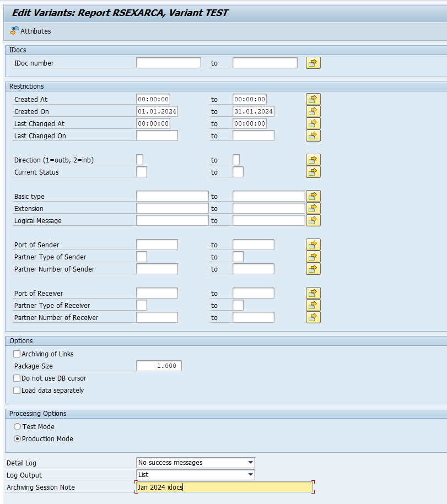Tick the Load data separately checkbox

pos(17,391)
